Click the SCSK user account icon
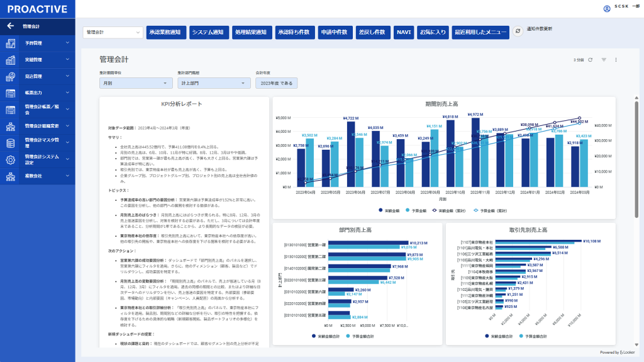Viewport: 644px width, 362px height. pyautogui.click(x=607, y=8)
